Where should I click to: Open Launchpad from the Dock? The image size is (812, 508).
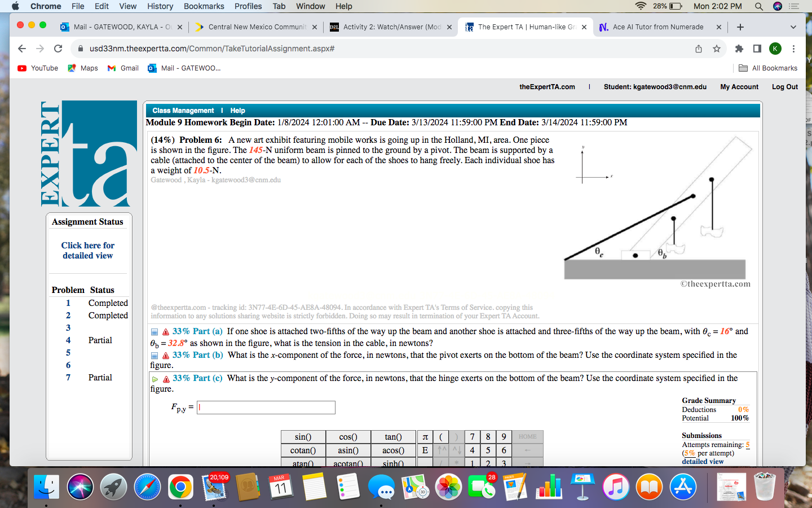pyautogui.click(x=113, y=487)
